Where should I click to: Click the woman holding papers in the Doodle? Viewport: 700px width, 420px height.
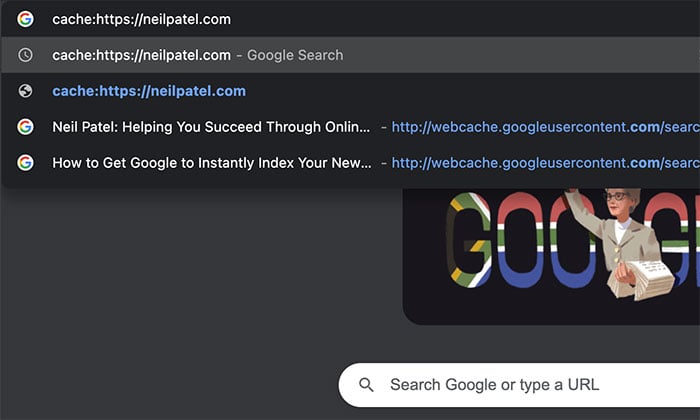pos(621,243)
